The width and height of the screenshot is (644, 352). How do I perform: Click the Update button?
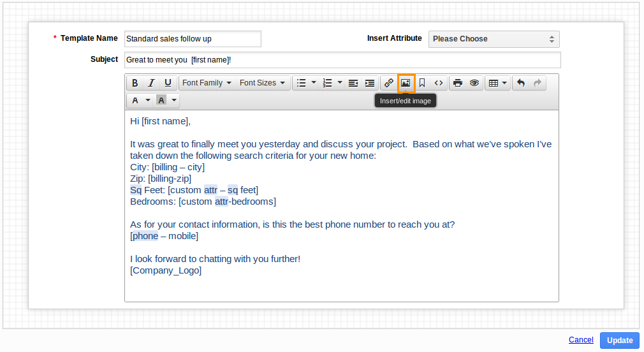(x=620, y=341)
